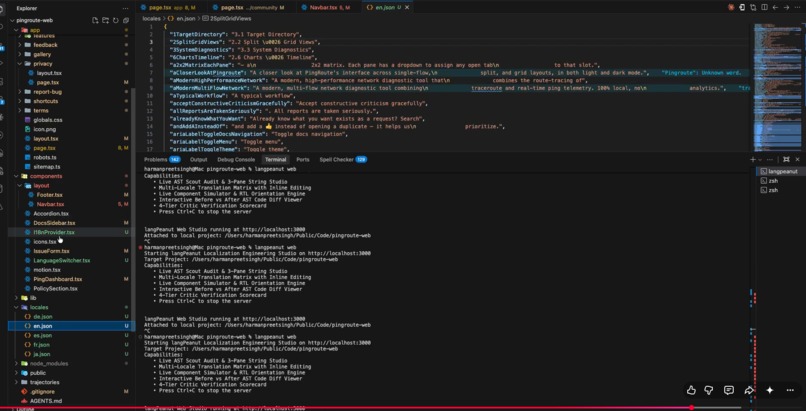This screenshot has width=806, height=411.
Task: Open the Ports panel tab
Action: click(303, 160)
